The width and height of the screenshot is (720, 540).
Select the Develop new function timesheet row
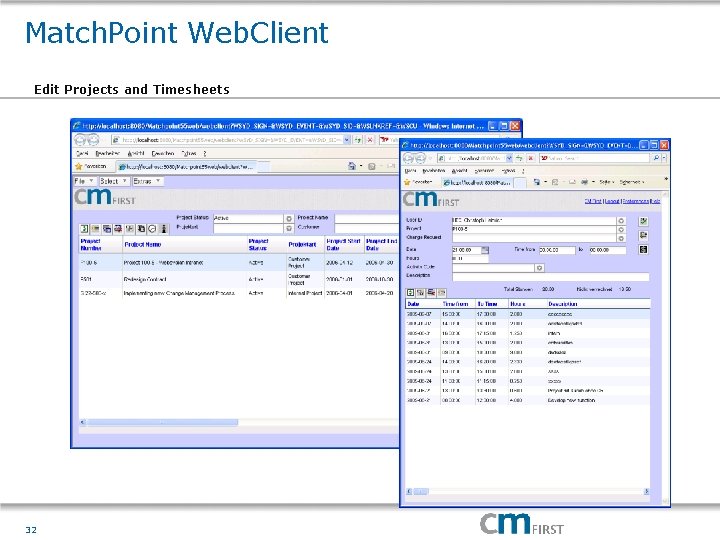coord(528,400)
